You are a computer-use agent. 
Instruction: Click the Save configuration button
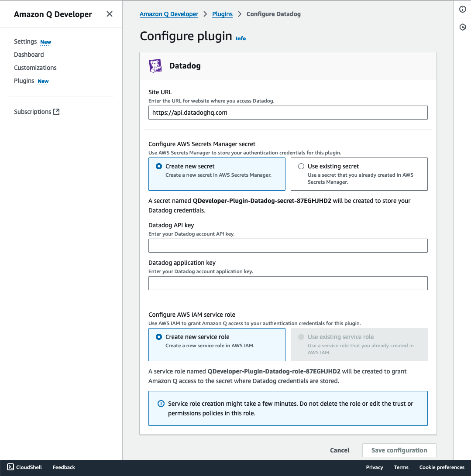click(x=399, y=450)
